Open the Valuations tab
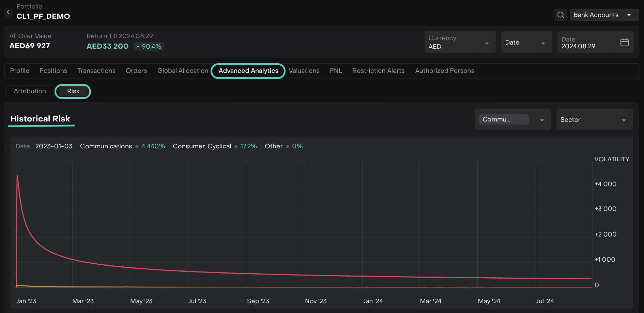 pyautogui.click(x=304, y=71)
